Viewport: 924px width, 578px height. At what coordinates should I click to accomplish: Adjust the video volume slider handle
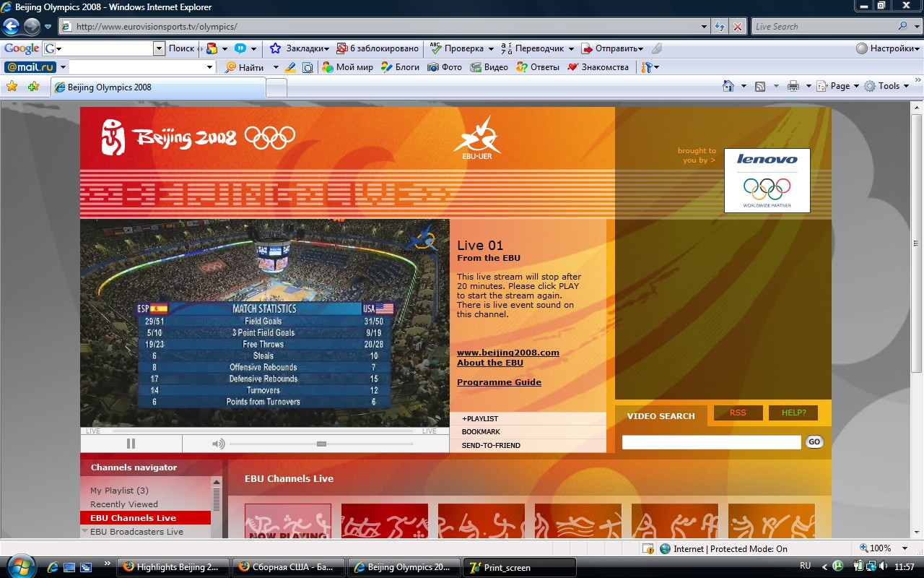321,444
